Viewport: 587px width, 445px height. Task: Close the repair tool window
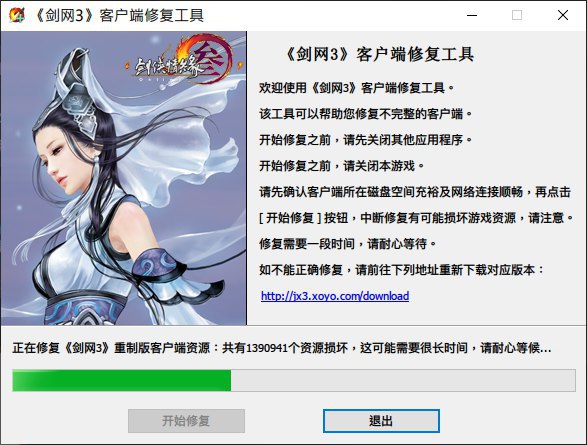tap(563, 15)
